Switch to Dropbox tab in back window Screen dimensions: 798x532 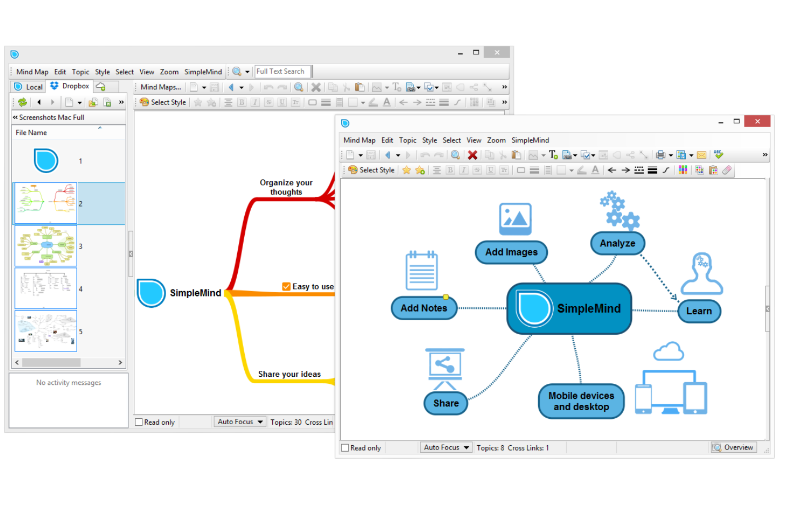[x=70, y=86]
